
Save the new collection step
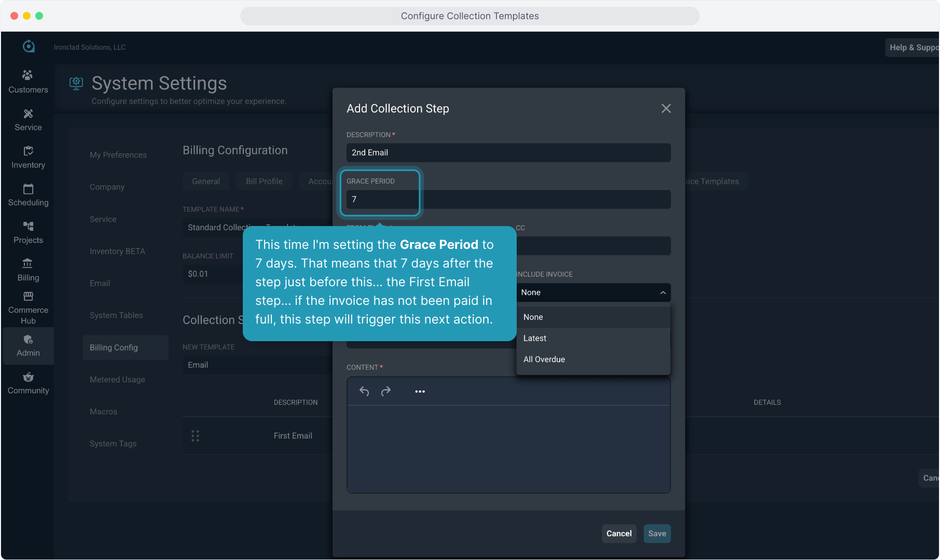pyautogui.click(x=657, y=534)
